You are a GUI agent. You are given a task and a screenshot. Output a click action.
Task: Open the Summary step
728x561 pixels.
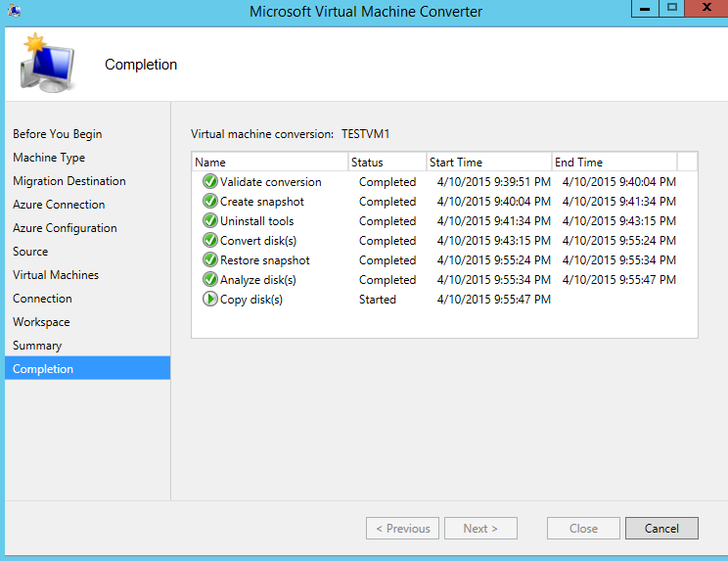(37, 346)
